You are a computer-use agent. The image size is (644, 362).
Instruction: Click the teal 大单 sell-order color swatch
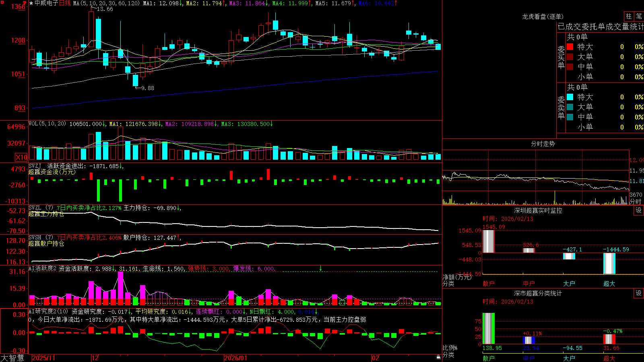(x=570, y=107)
